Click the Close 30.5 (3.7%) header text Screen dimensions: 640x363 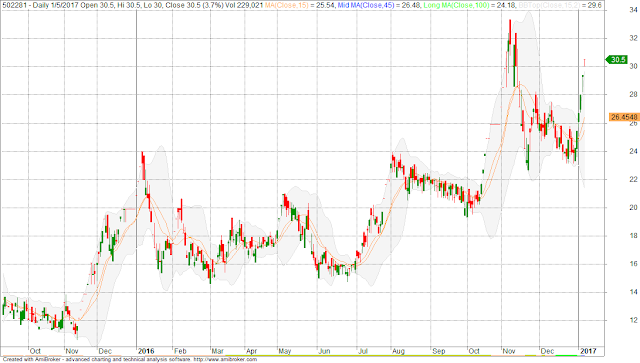click(x=195, y=5)
